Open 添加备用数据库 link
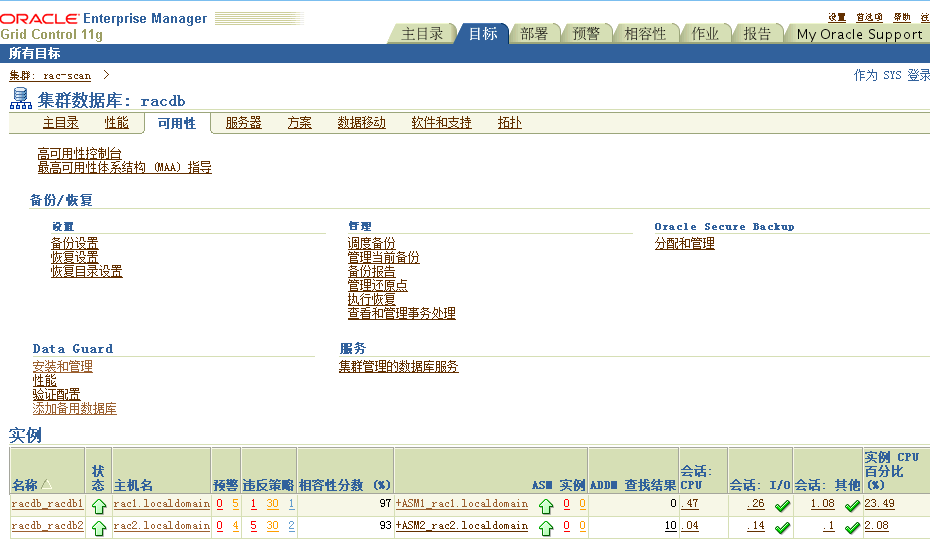 [x=75, y=409]
